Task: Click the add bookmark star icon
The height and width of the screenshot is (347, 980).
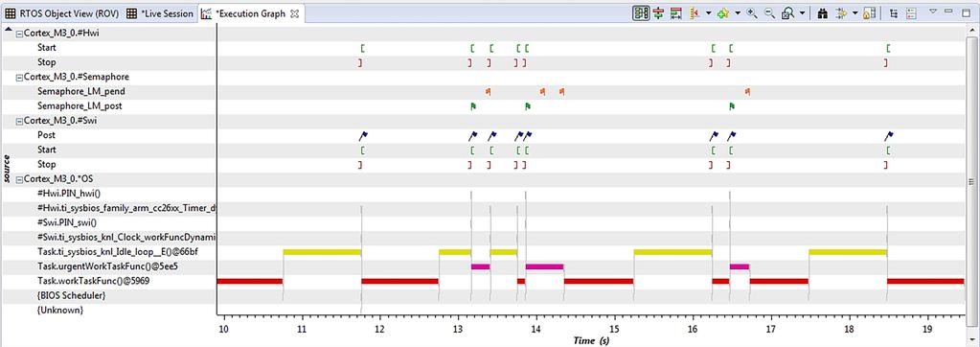Action: (724, 12)
